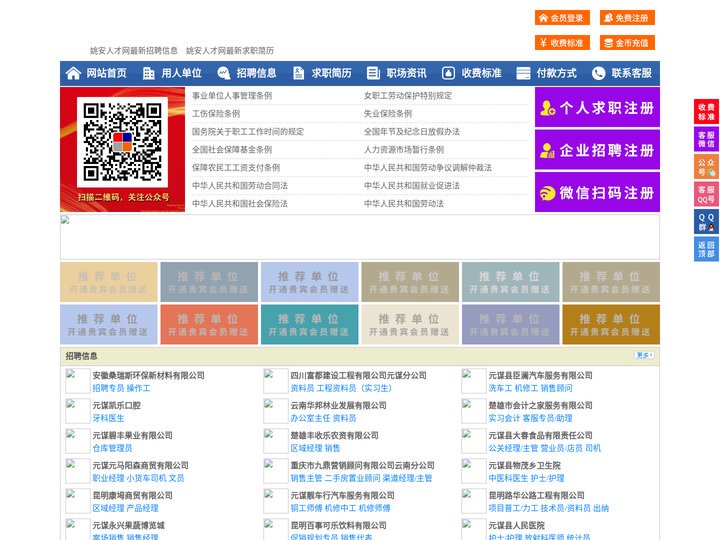
Task: Click the icon beside nav 收费标准
Action: click(x=448, y=73)
